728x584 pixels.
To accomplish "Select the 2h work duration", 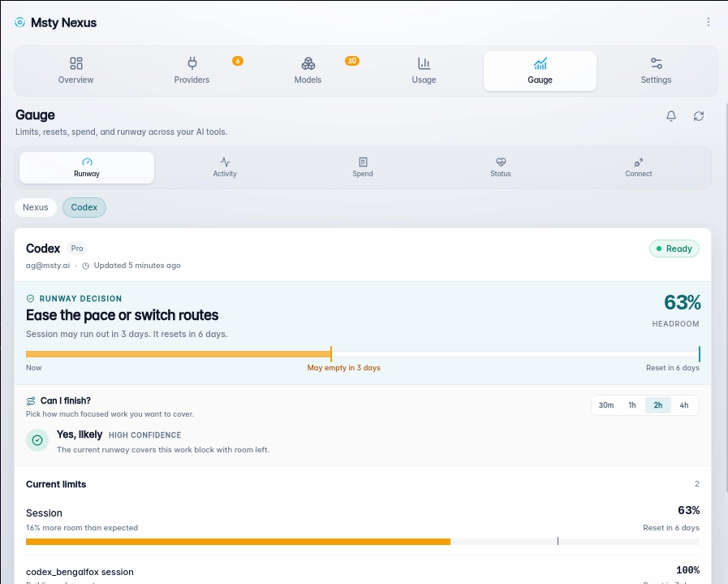I will point(658,405).
